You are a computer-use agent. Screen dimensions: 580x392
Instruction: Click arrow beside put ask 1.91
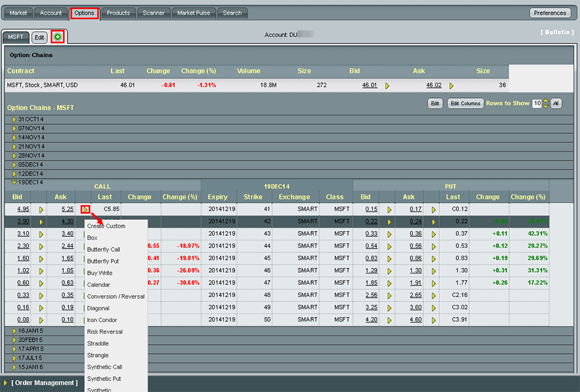point(433,284)
